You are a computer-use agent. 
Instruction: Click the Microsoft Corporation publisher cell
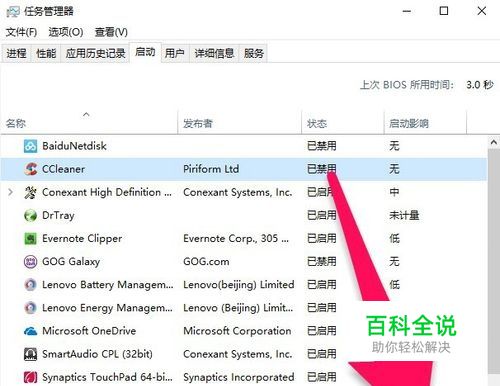[237, 331]
